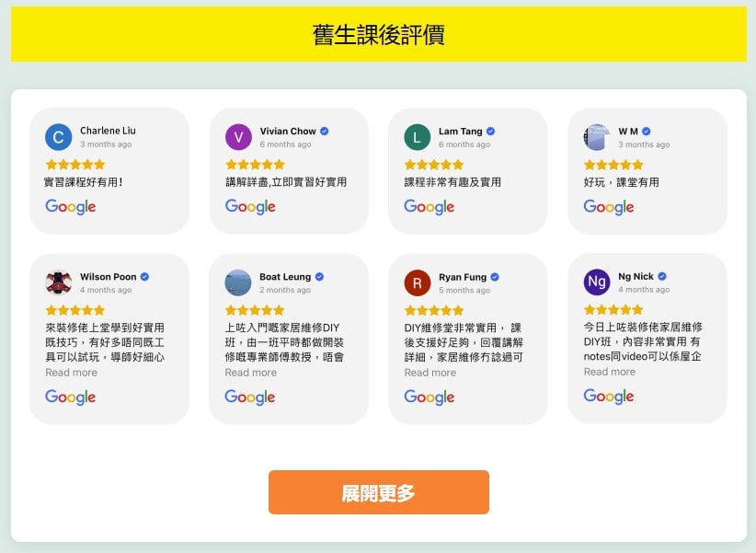The image size is (756, 553).
Task: Click W M's profile photo
Action: click(x=597, y=137)
